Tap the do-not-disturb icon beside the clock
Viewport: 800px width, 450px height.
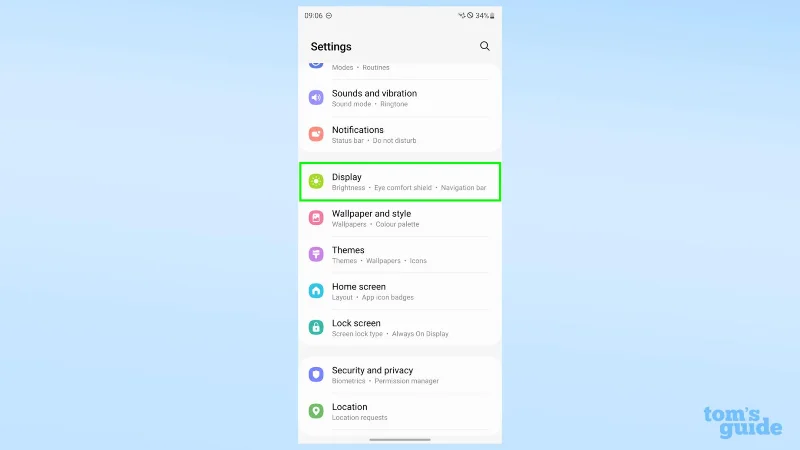[x=329, y=16]
